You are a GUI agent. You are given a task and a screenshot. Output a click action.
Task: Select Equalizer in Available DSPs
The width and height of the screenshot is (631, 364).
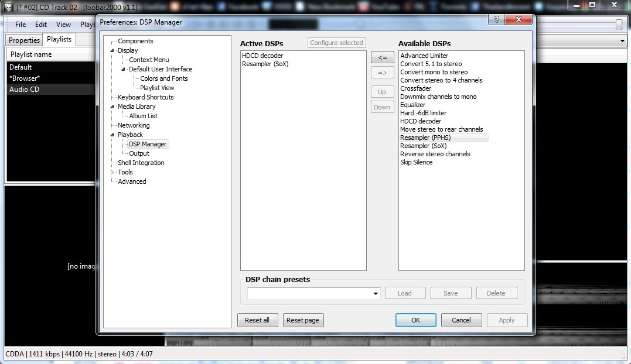click(x=412, y=105)
